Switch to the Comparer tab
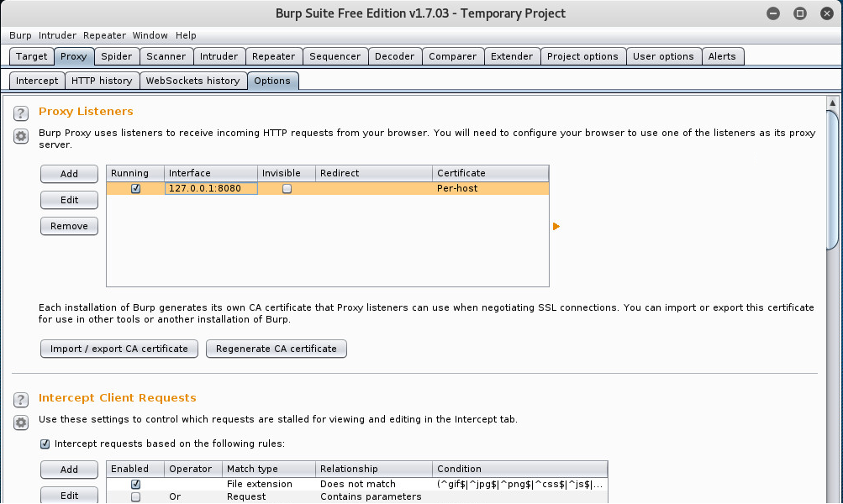This screenshot has width=843, height=504. tap(453, 56)
